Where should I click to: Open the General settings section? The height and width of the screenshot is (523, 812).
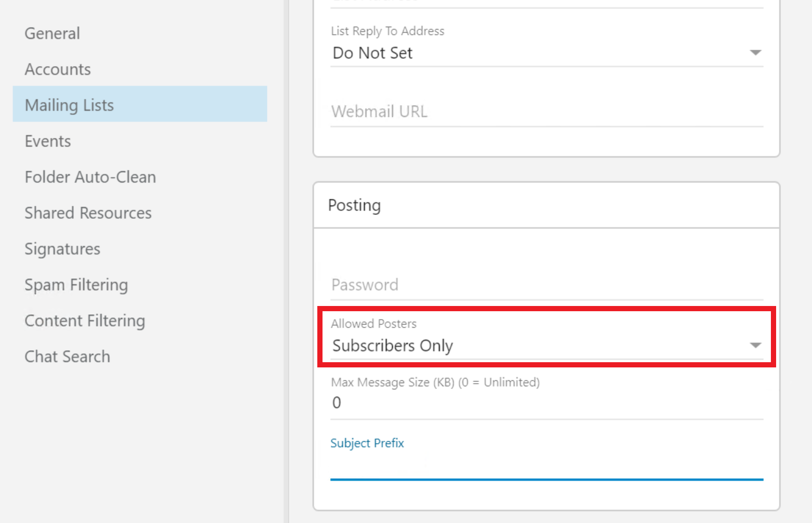[x=53, y=33]
